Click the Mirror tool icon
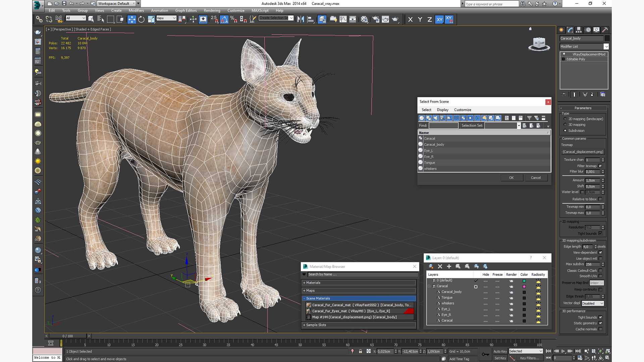Viewport: 644px width, 362px height. tap(301, 19)
